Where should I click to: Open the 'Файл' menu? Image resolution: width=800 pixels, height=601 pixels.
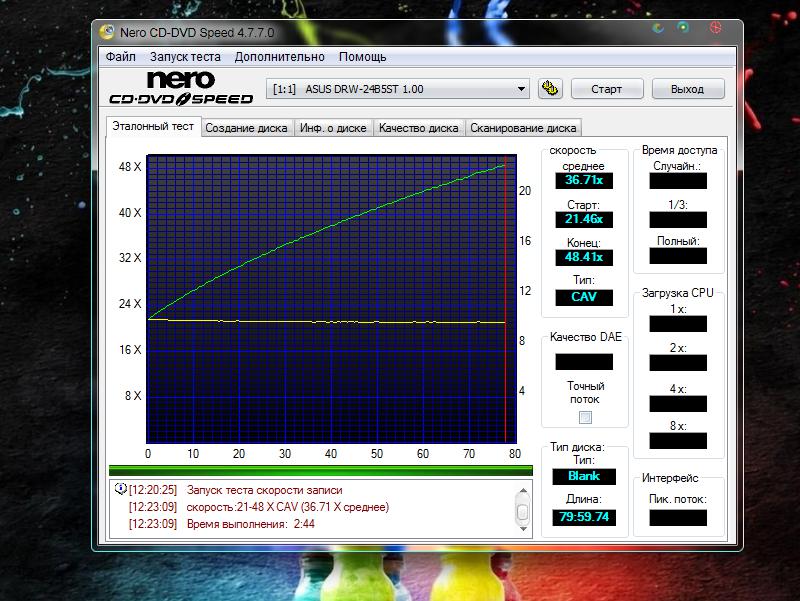click(x=121, y=57)
